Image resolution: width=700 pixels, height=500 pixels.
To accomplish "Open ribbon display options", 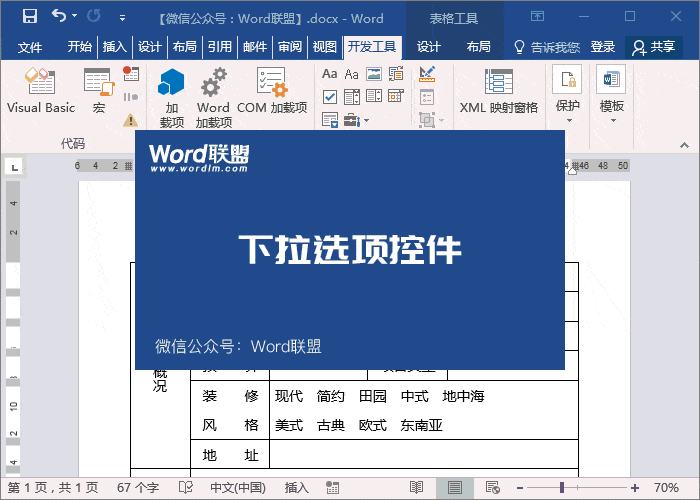I will (x=538, y=17).
